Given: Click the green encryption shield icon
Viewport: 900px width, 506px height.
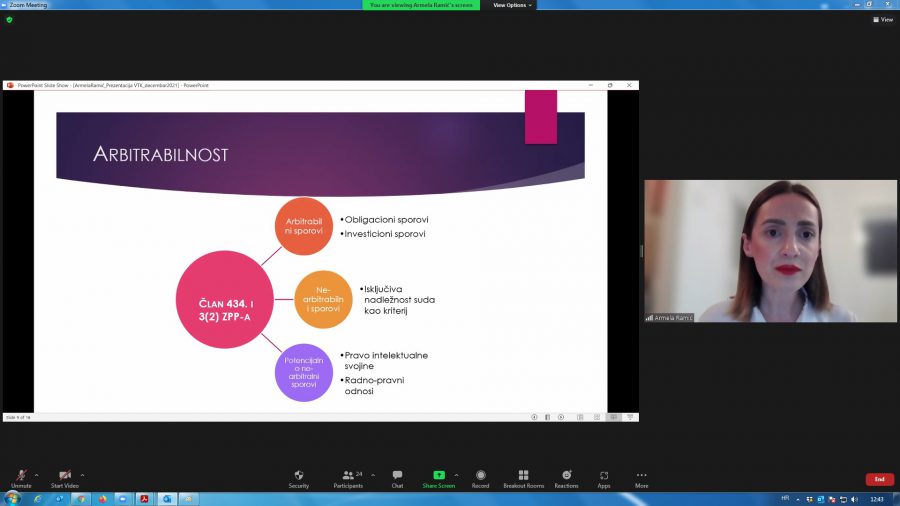Looking at the screenshot, I should tap(9, 19).
